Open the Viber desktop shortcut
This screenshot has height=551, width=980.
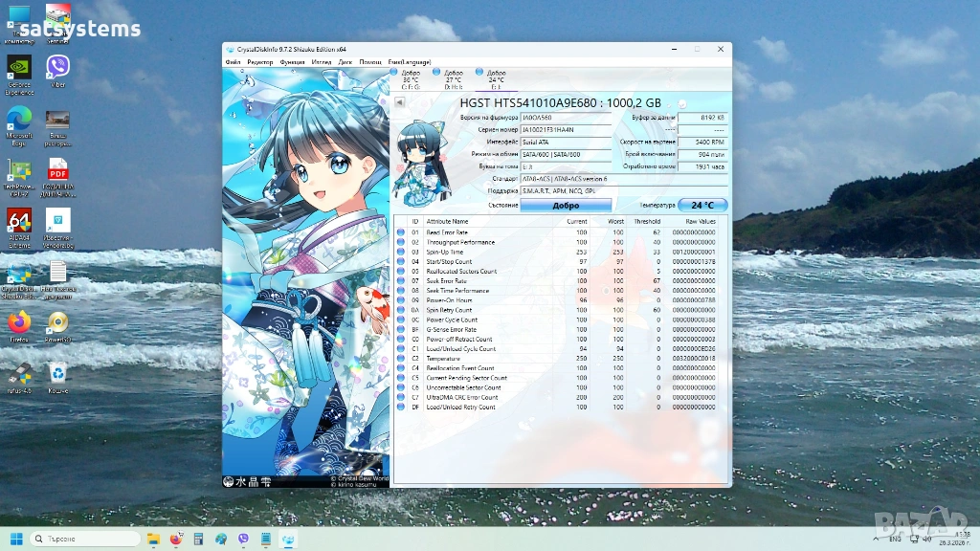[57, 71]
